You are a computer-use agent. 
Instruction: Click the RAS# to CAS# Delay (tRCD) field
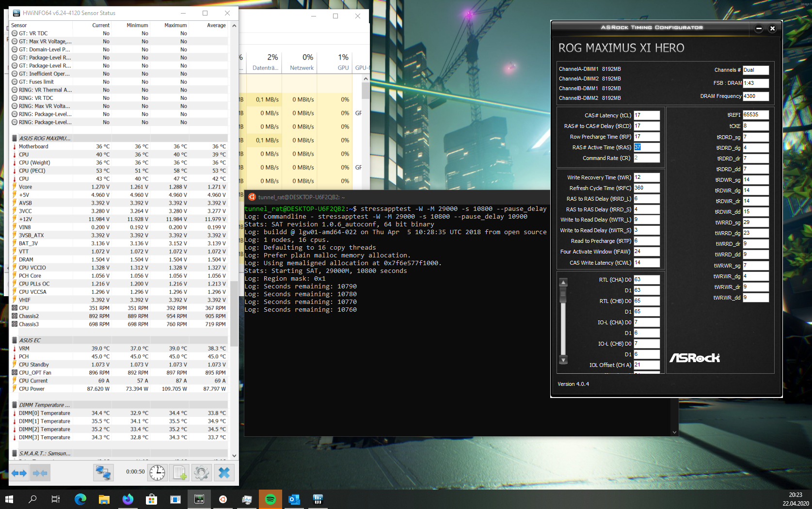click(x=647, y=126)
